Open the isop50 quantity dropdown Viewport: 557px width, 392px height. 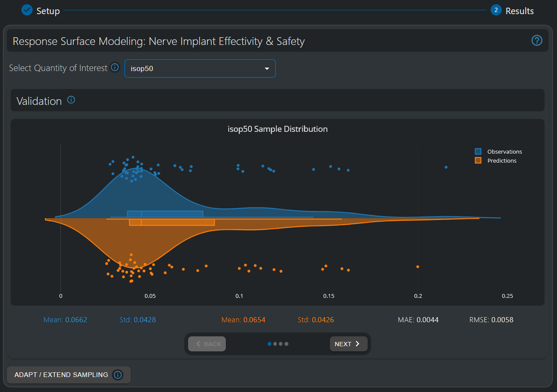click(200, 68)
